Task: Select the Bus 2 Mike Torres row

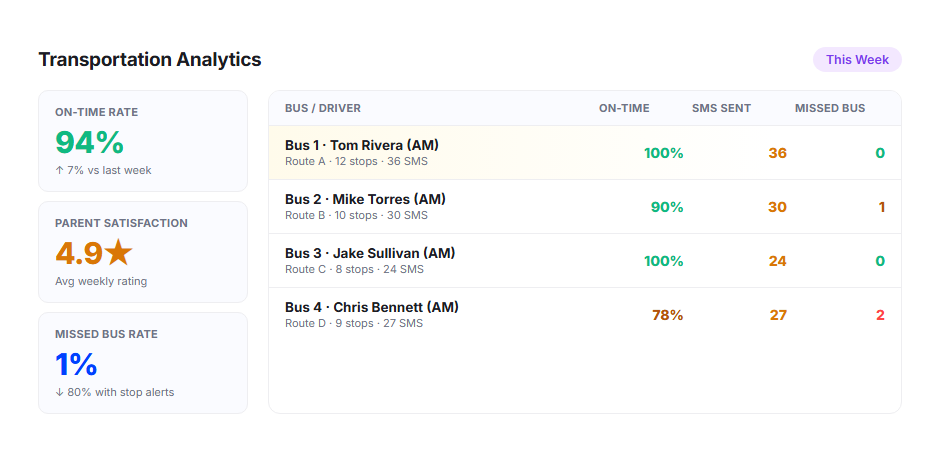Action: pyautogui.click(x=585, y=207)
